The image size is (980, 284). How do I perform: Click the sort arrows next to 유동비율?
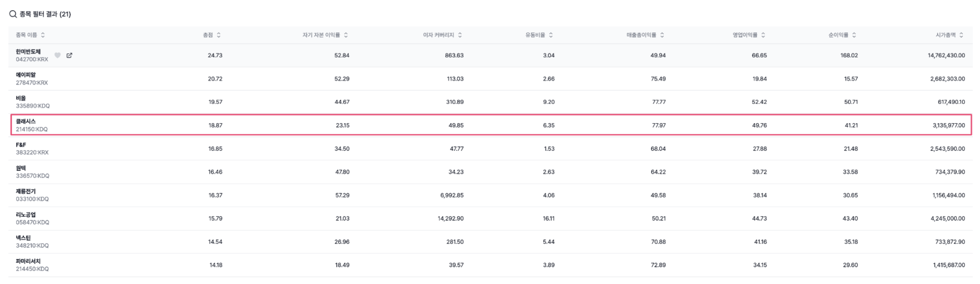[551, 35]
